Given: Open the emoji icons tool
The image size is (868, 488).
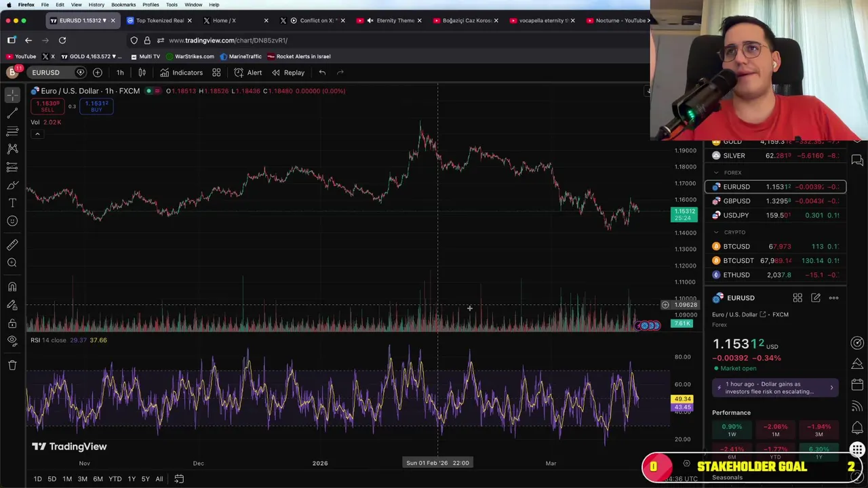Looking at the screenshot, I should pyautogui.click(x=12, y=220).
